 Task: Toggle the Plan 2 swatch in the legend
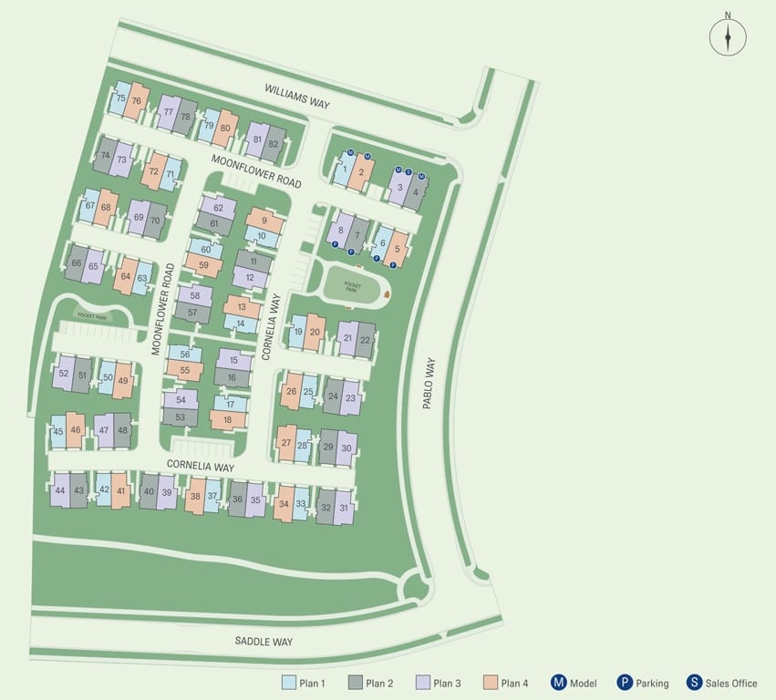pos(357,682)
